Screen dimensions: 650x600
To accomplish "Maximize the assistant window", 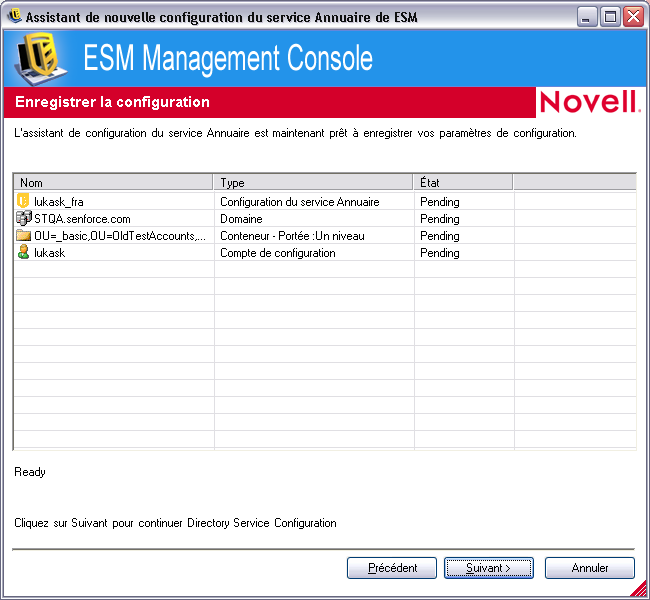I will pyautogui.click(x=610, y=17).
